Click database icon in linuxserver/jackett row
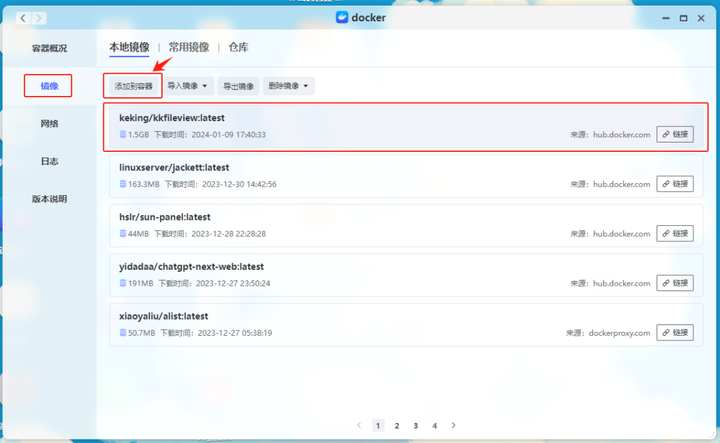 point(123,184)
